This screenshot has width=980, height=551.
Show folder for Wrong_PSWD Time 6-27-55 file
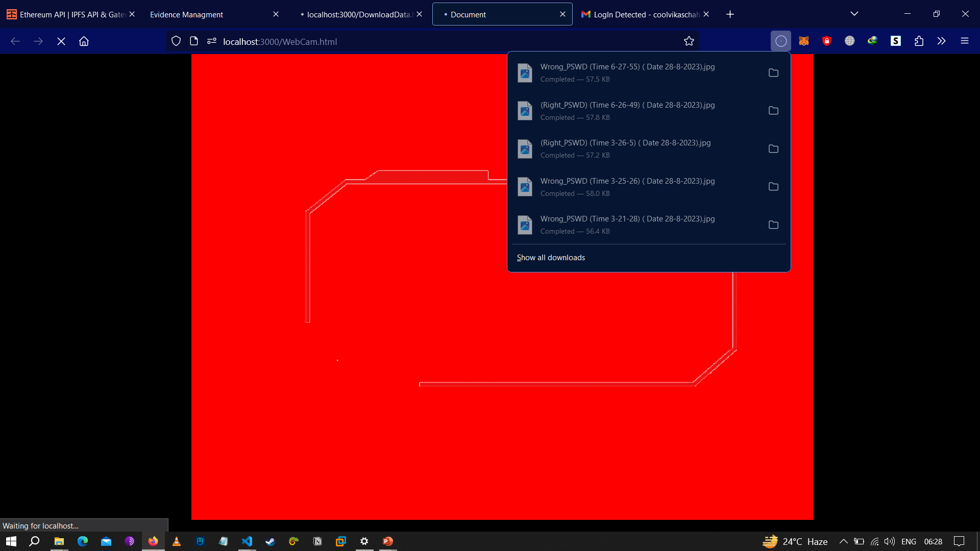tap(773, 73)
